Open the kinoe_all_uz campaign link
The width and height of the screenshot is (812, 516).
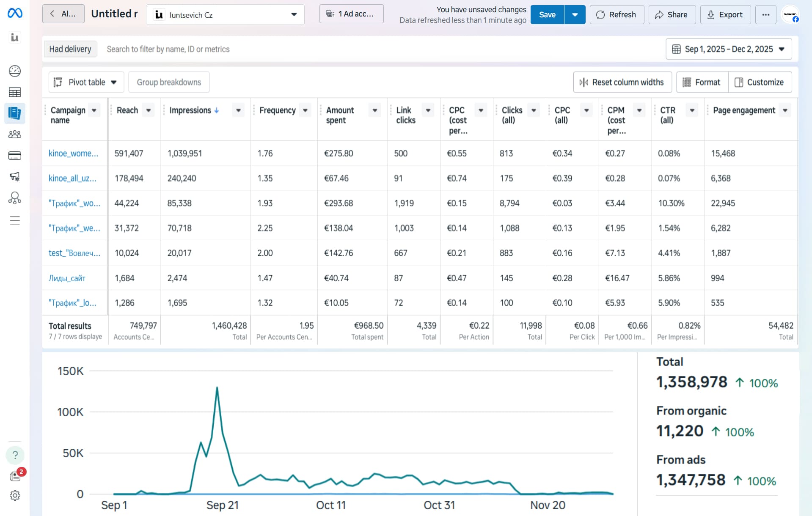(x=72, y=178)
